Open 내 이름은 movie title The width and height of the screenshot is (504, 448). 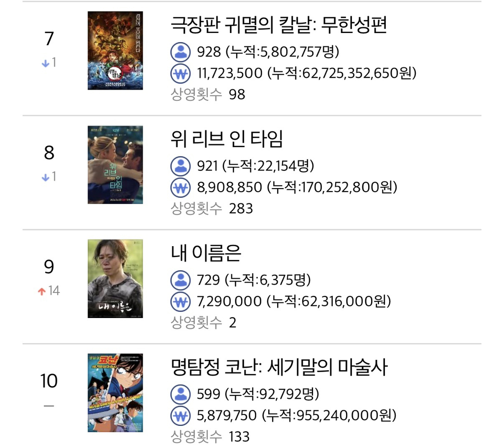(206, 253)
